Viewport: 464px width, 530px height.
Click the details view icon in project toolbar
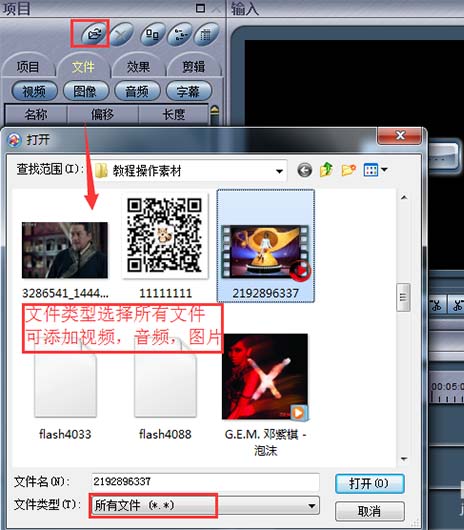206,34
